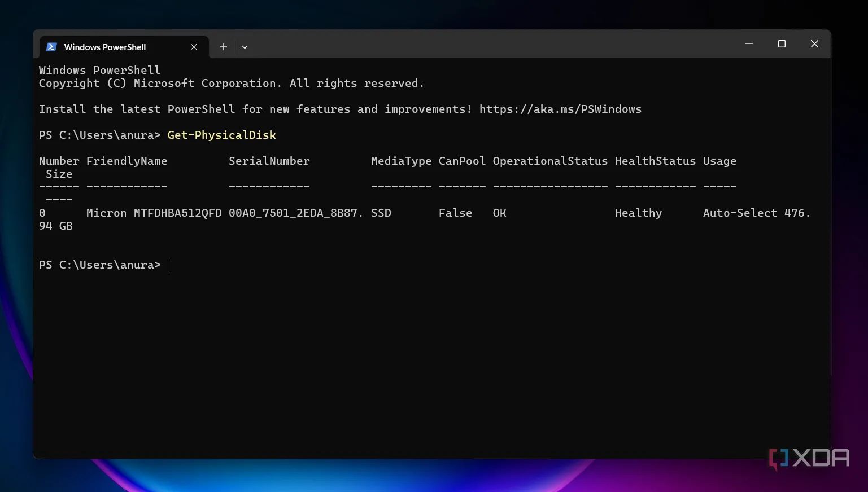Screen dimensions: 868x492
Task: Click the Get-PhysicalDisk command text
Action: 221,135
